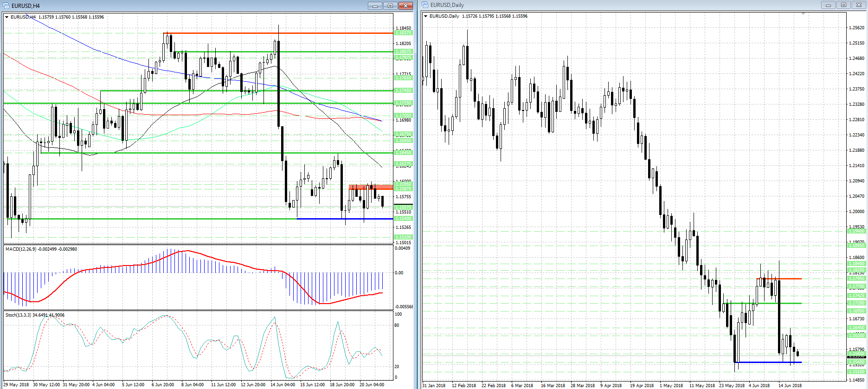Click the red shaded zone near 1.15950
This screenshot has height=389, width=868.
tap(370, 187)
